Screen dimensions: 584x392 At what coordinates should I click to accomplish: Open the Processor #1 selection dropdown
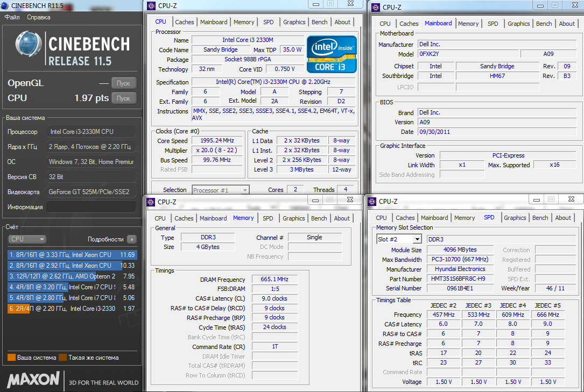point(221,190)
